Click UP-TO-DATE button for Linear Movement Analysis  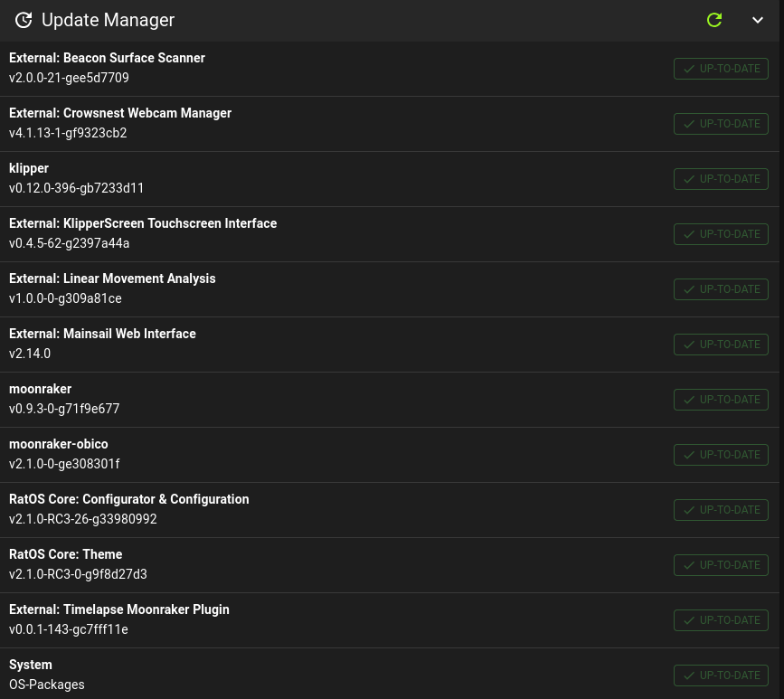tap(721, 289)
